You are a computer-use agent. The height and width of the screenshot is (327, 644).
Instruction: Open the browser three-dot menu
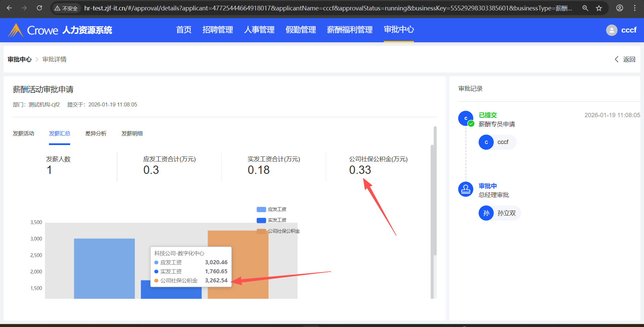click(x=635, y=8)
